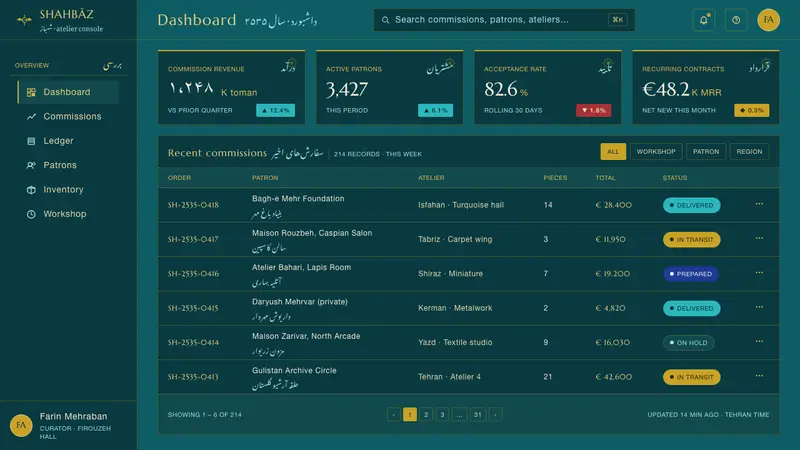Jump to page 31
800x450 pixels.
pos(478,415)
